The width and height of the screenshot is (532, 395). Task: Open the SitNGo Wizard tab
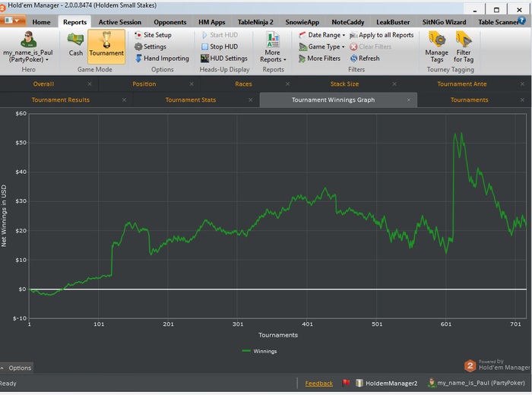coord(444,22)
